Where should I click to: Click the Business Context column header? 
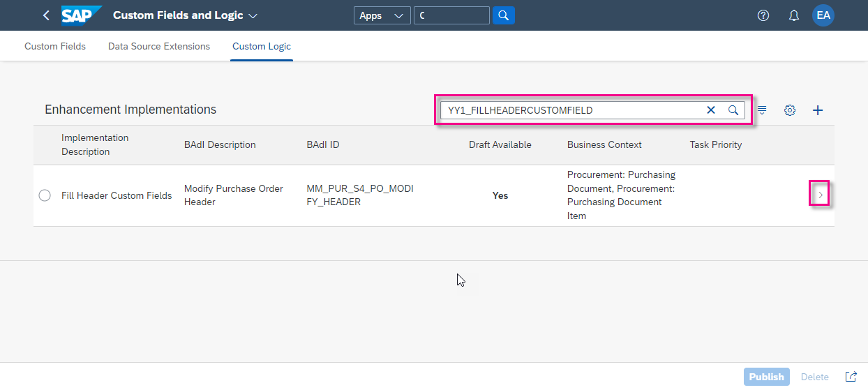(604, 144)
